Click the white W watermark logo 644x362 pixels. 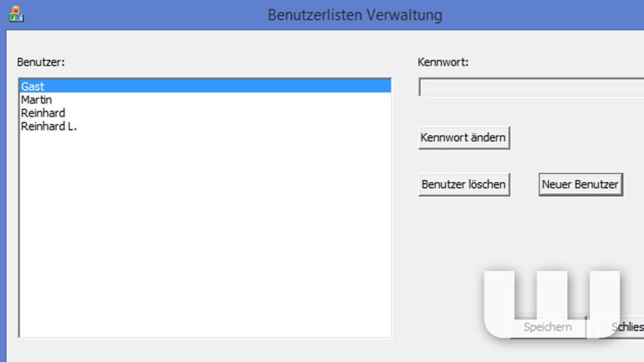552,304
